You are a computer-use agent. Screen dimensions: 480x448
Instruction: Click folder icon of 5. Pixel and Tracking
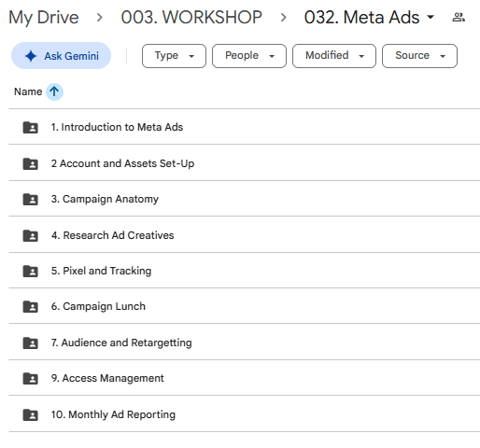click(x=31, y=271)
